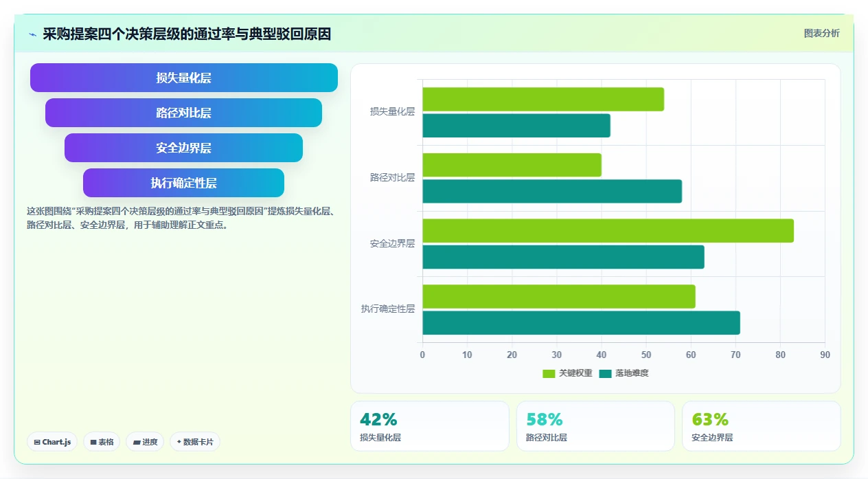Click the 落地难度 bar for 路径对比层
The height and width of the screenshot is (479, 868).
(552, 191)
